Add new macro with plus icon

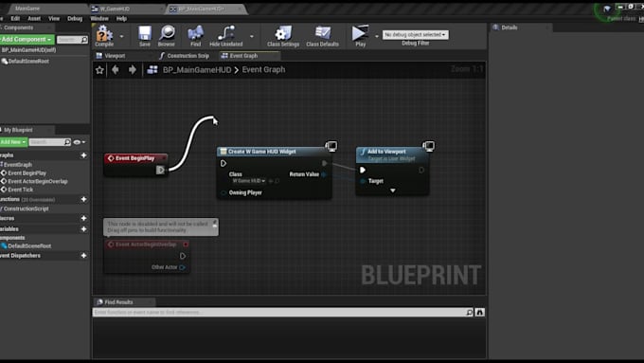pos(83,218)
